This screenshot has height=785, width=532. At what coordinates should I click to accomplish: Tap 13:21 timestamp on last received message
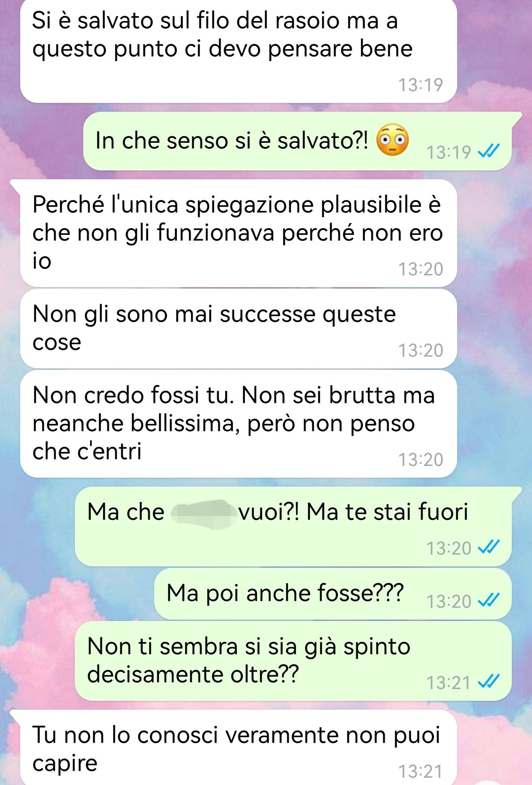421,771
